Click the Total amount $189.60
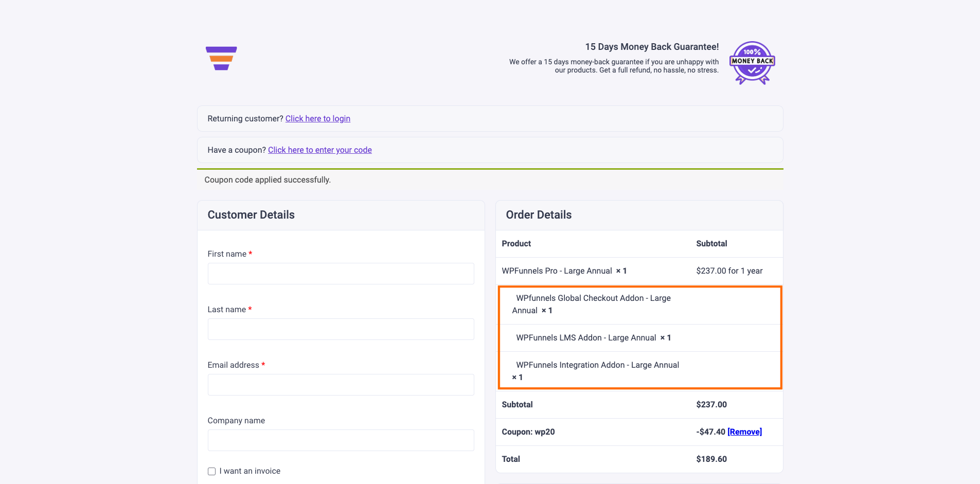This screenshot has height=484, width=980. coord(711,459)
